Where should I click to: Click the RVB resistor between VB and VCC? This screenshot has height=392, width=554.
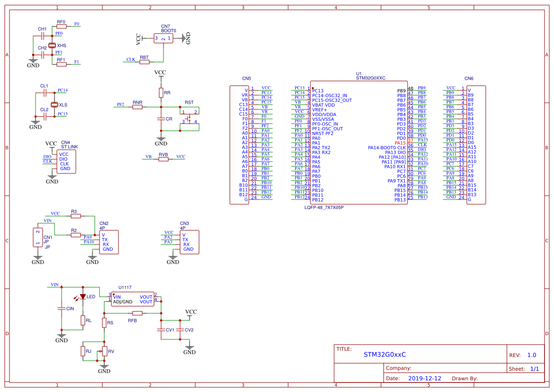coord(163,159)
